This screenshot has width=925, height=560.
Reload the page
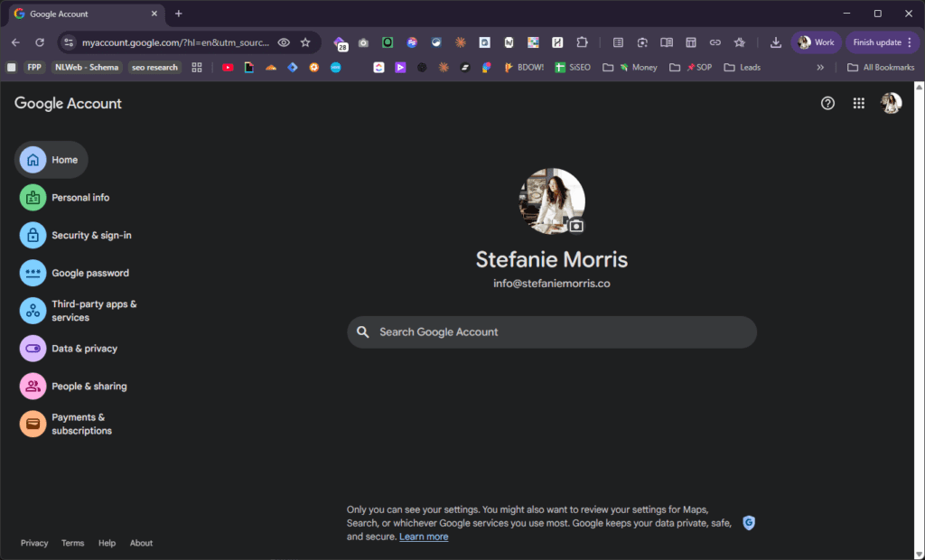point(40,42)
